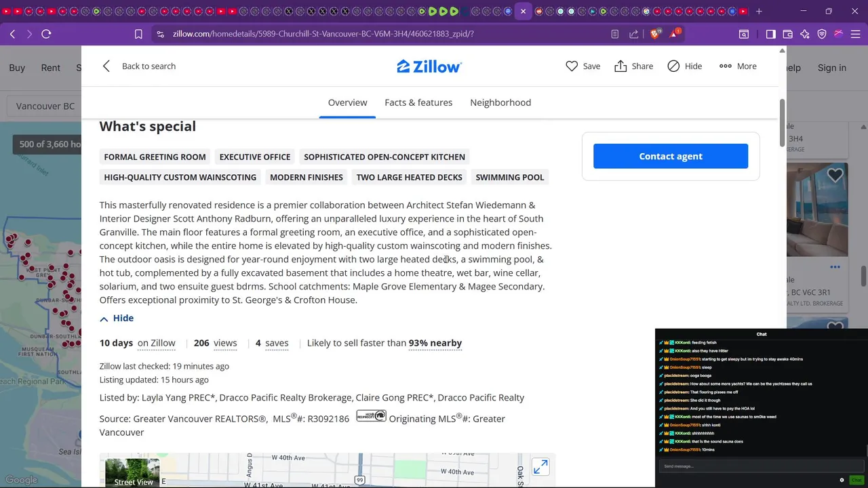Click the 'saves' link
This screenshot has height=488, width=868.
click(x=277, y=343)
